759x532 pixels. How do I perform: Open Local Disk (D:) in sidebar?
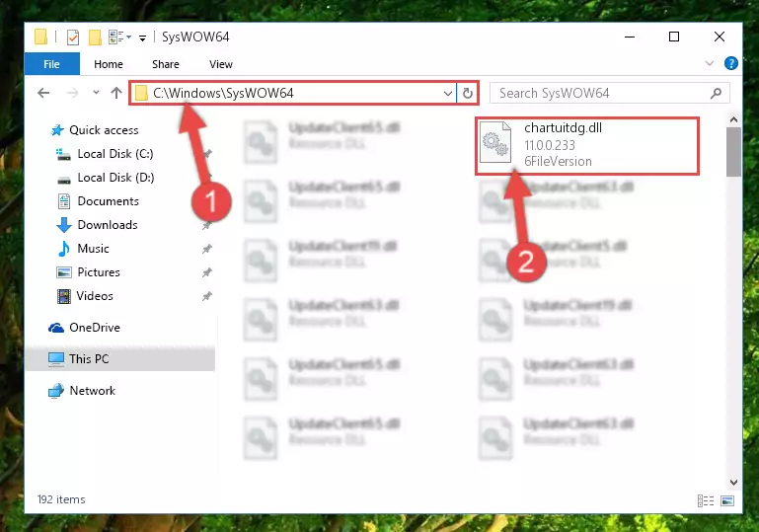(x=115, y=178)
